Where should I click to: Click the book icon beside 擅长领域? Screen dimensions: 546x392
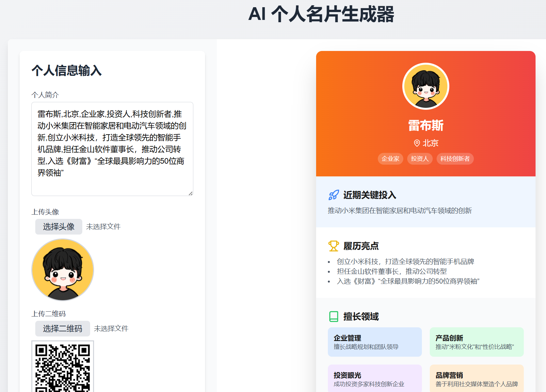coord(333,317)
